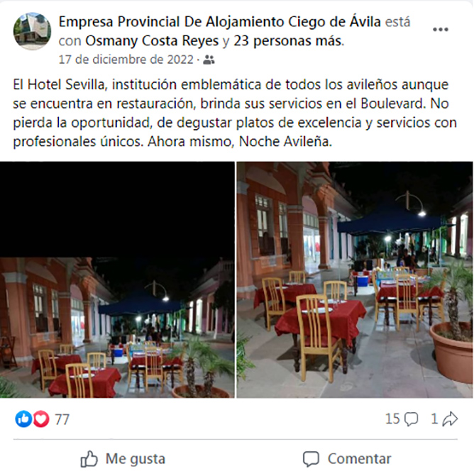Click the speech bubble icon beside Comentar
The height and width of the screenshot is (476, 474).
coord(311,459)
